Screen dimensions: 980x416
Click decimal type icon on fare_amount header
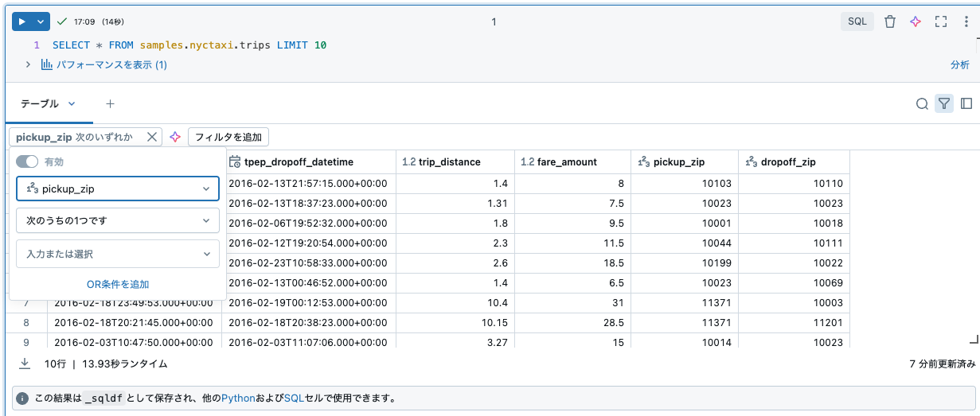point(527,161)
